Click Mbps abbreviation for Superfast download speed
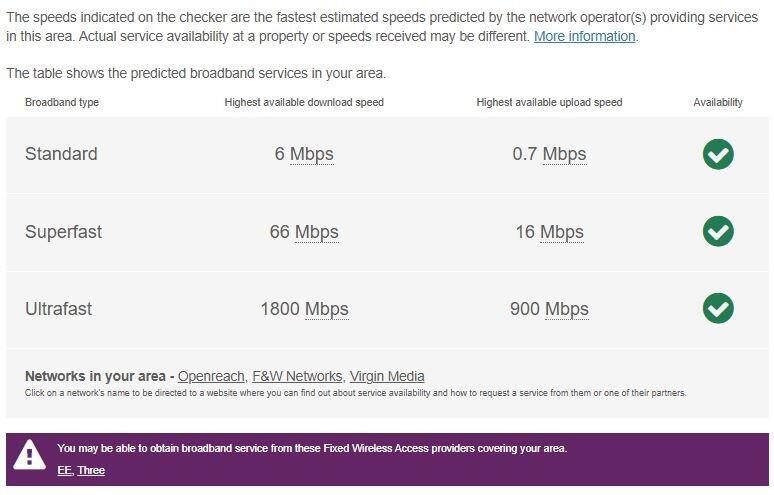 (317, 232)
